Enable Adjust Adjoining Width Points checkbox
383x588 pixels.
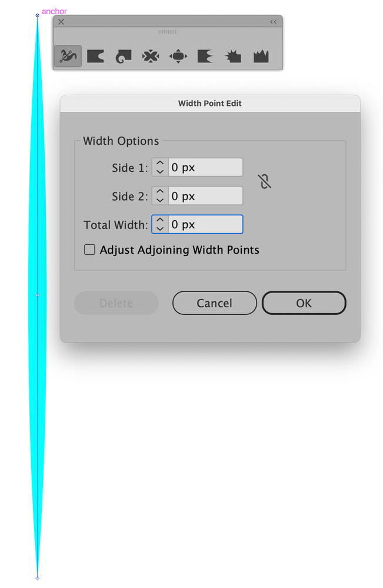[89, 250]
